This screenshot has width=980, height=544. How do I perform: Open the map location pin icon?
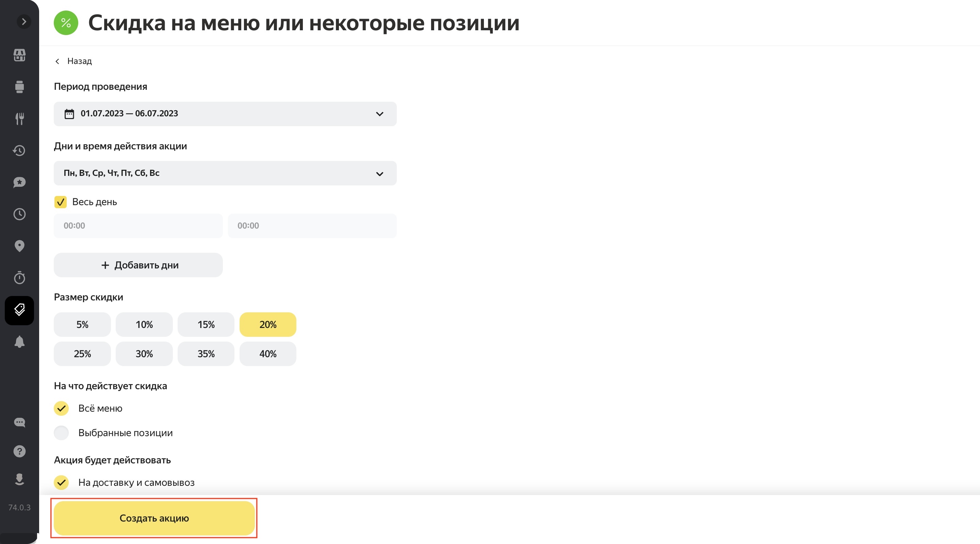(19, 246)
